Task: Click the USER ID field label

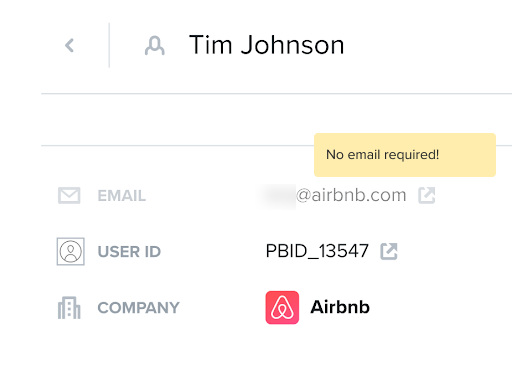Action: [129, 252]
